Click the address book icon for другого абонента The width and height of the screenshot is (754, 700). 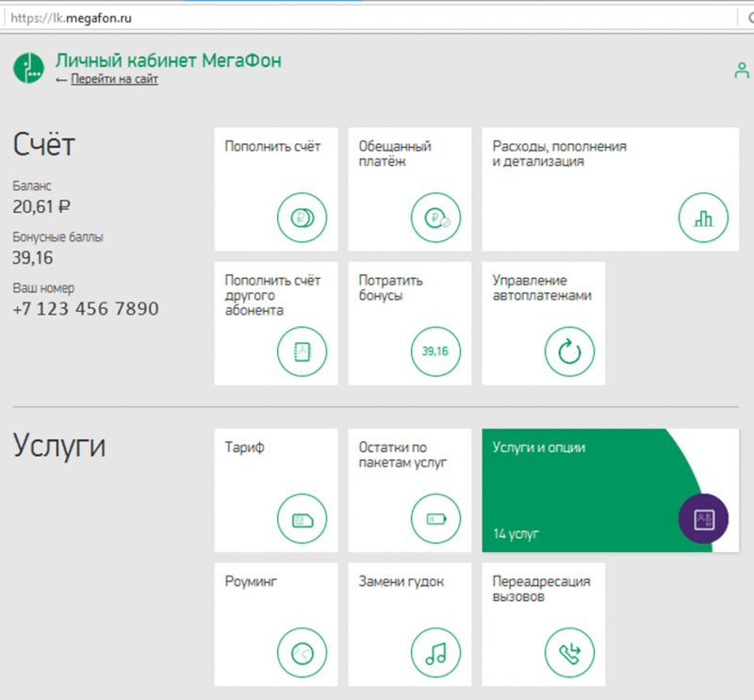302,351
